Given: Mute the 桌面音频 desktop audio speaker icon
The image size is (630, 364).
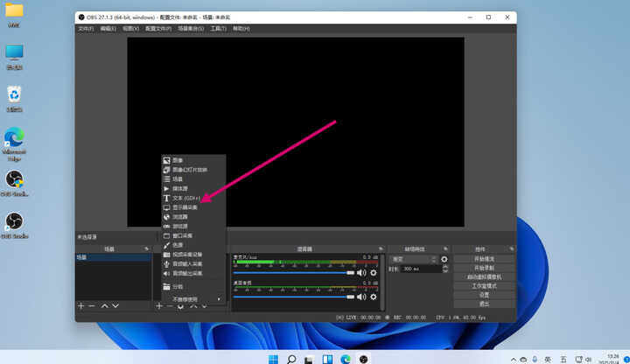Looking at the screenshot, I should click(x=361, y=297).
